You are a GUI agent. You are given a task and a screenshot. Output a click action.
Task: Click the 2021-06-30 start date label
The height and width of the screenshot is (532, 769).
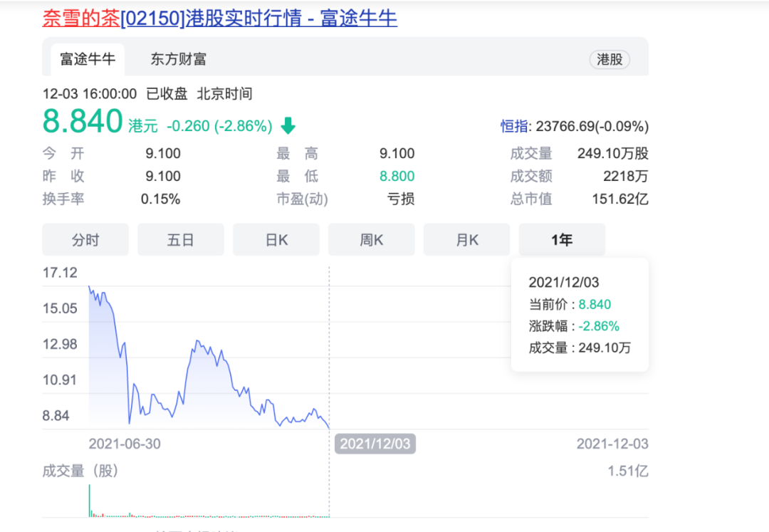125,444
